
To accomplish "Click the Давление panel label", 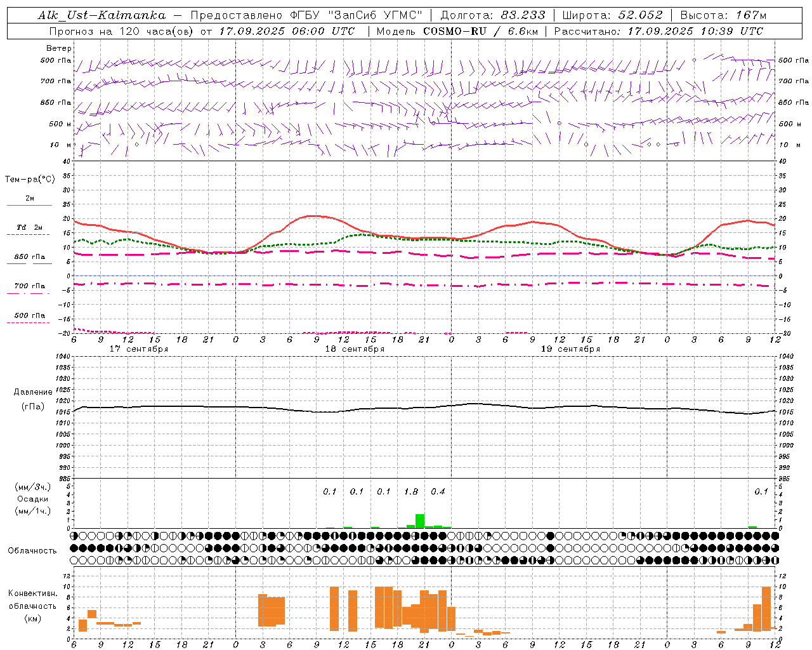I will 33,392.
